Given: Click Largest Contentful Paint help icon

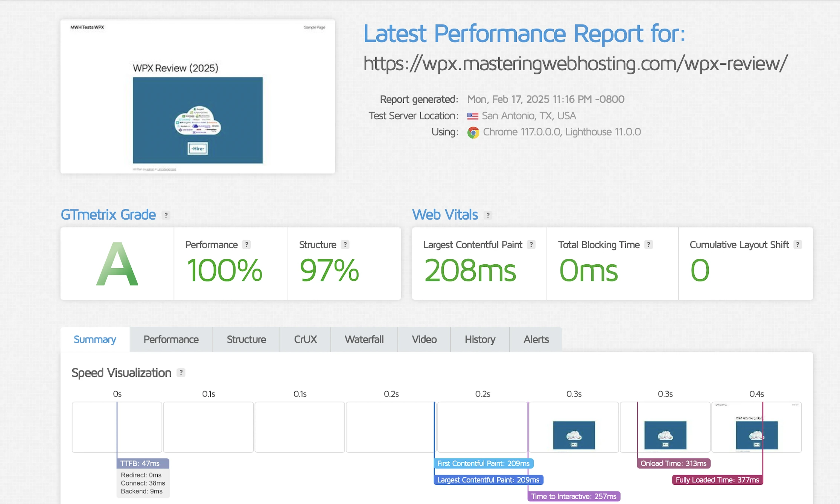Looking at the screenshot, I should coord(531,244).
